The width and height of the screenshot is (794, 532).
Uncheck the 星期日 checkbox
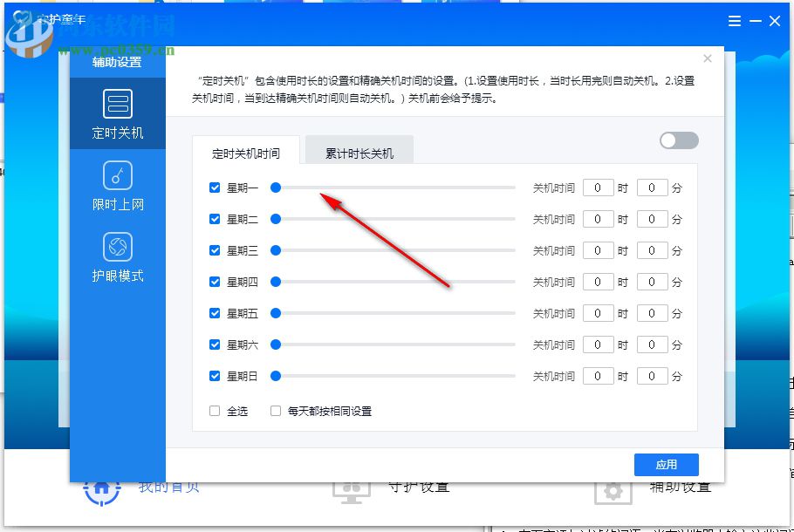click(214, 376)
